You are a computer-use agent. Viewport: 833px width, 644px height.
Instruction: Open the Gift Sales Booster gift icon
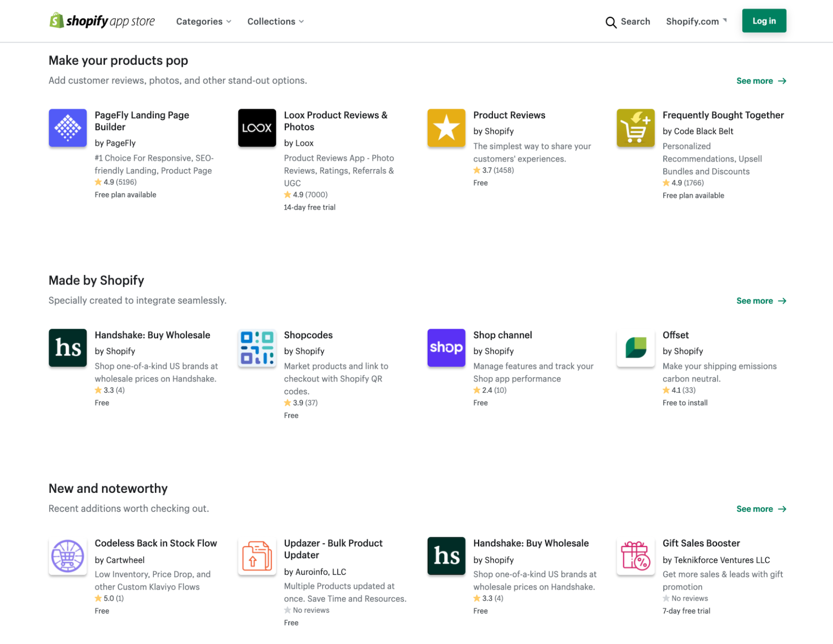tap(635, 556)
